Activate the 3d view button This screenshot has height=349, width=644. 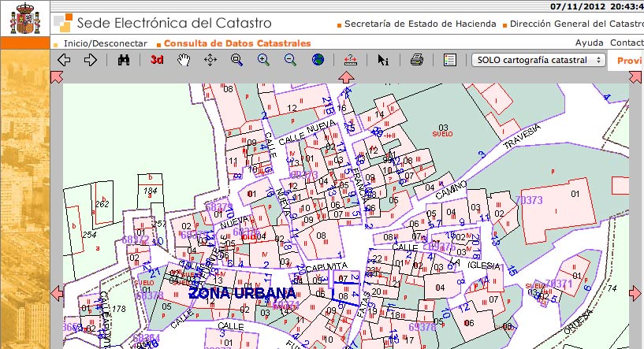[157, 60]
